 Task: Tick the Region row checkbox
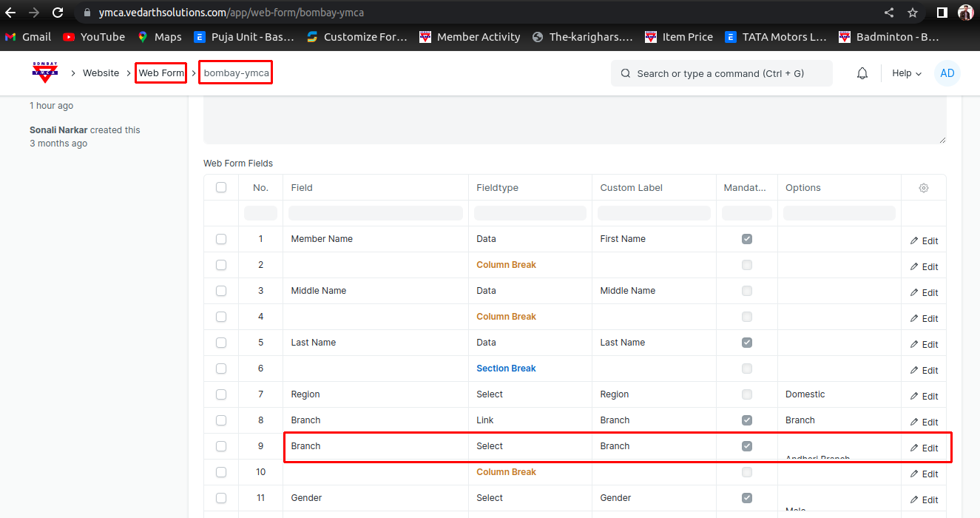221,394
